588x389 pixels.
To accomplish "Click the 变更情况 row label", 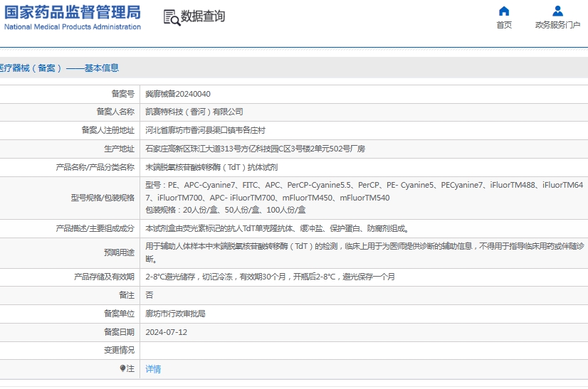I will (119, 350).
